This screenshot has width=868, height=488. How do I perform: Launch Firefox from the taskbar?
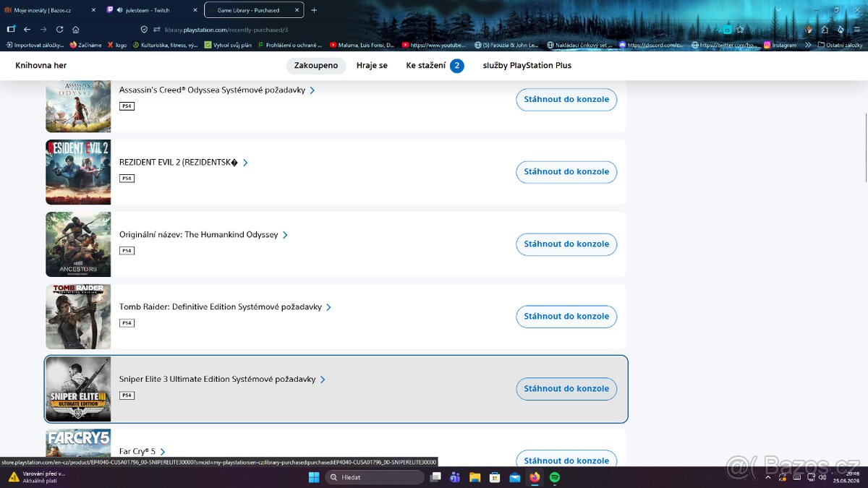(x=535, y=477)
